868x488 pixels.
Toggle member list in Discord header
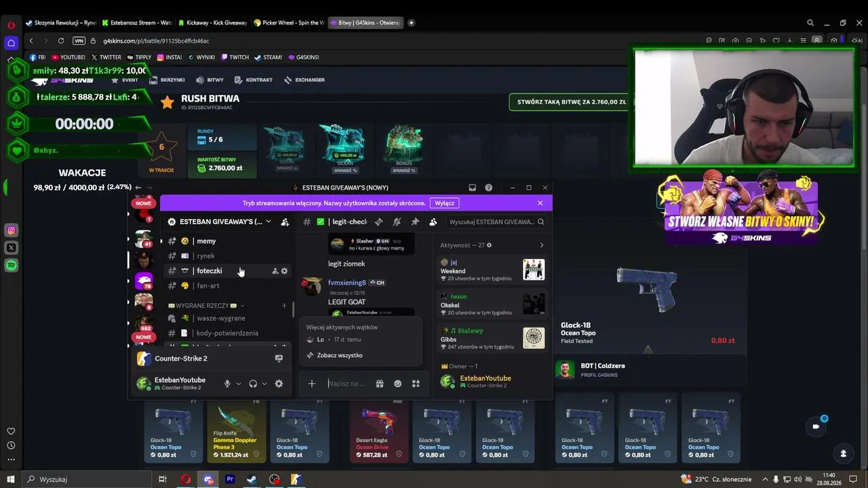coord(433,222)
